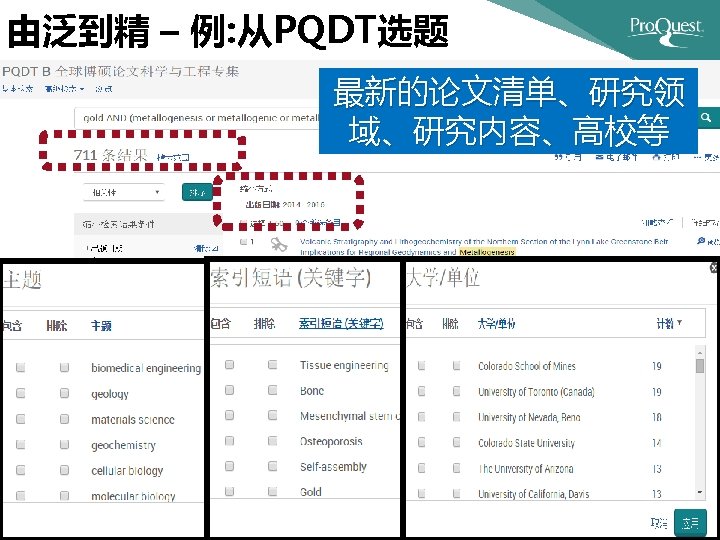This screenshot has width=720, height=540.
Task: Sort university list by count column
Action: [669, 324]
